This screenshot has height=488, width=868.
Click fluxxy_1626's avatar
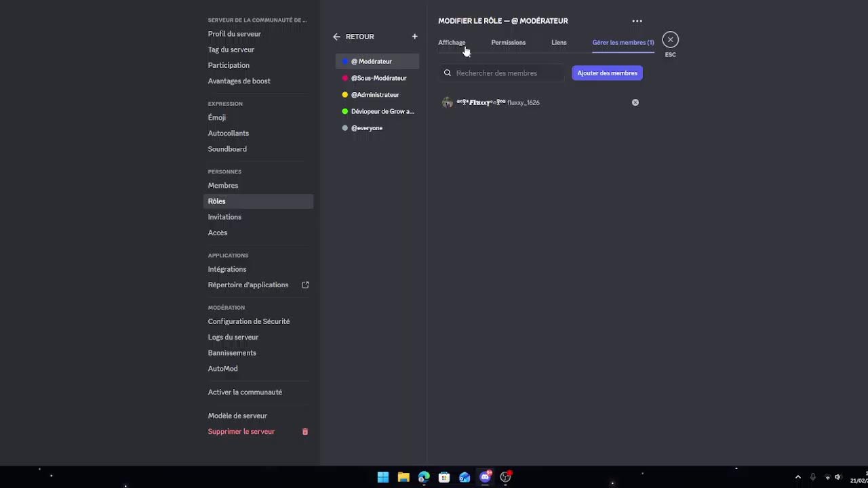click(x=447, y=102)
